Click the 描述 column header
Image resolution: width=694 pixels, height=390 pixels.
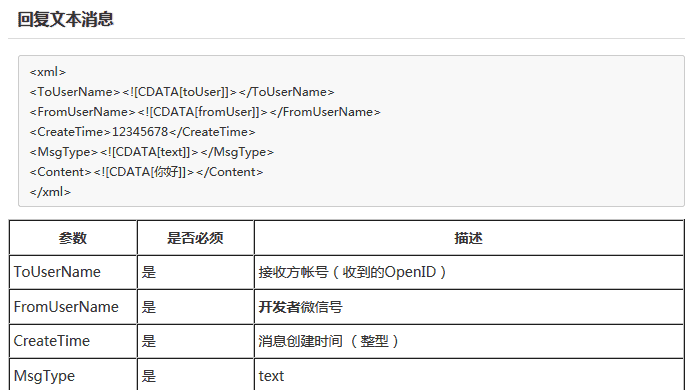pyautogui.click(x=469, y=238)
